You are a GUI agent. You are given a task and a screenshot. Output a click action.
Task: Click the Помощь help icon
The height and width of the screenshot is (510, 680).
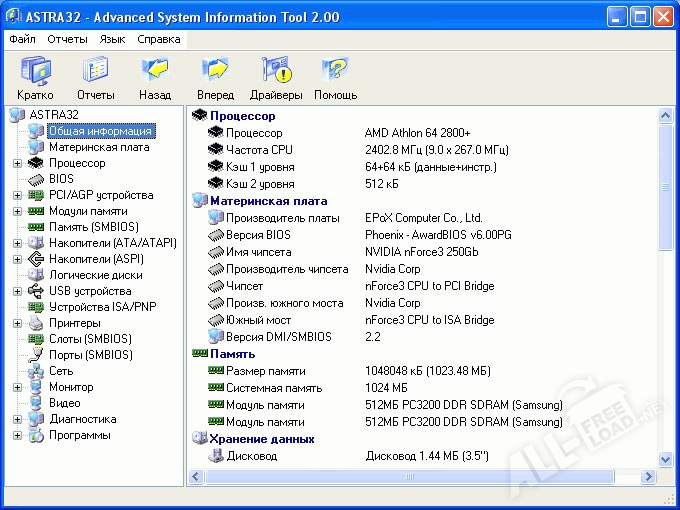coord(335,78)
